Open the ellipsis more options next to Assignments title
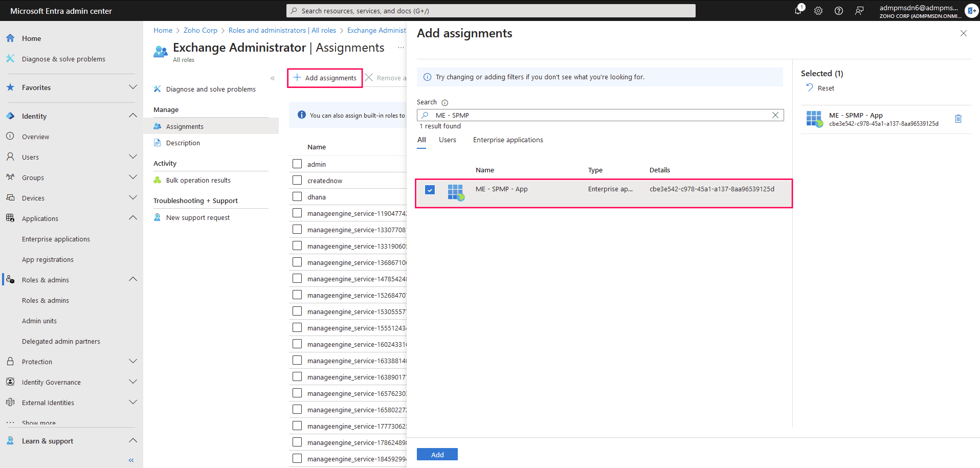This screenshot has height=468, width=980. (401, 48)
